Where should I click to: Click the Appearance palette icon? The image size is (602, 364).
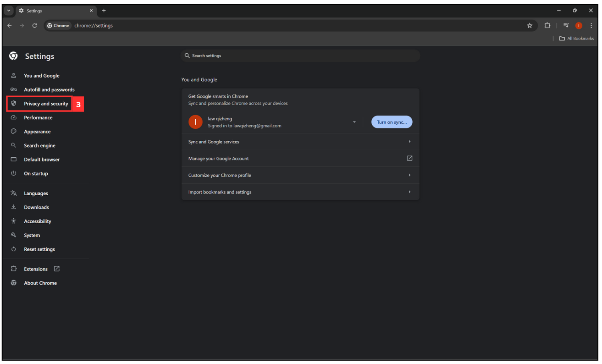pos(14,131)
